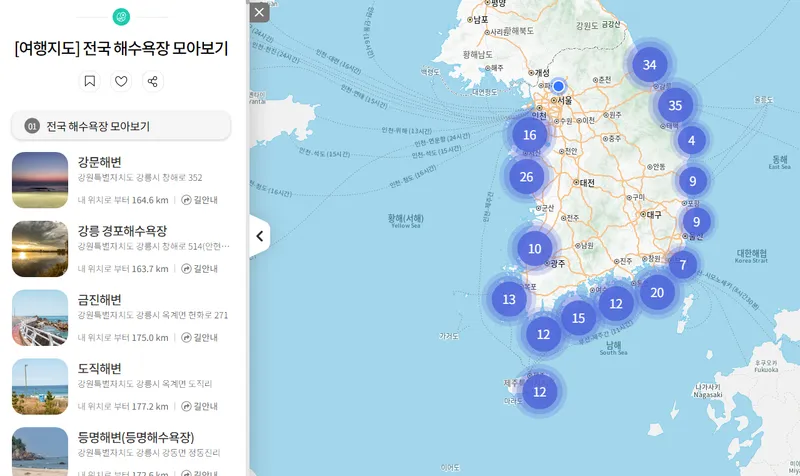
Task: Open map cluster marker 13
Action: (x=509, y=299)
